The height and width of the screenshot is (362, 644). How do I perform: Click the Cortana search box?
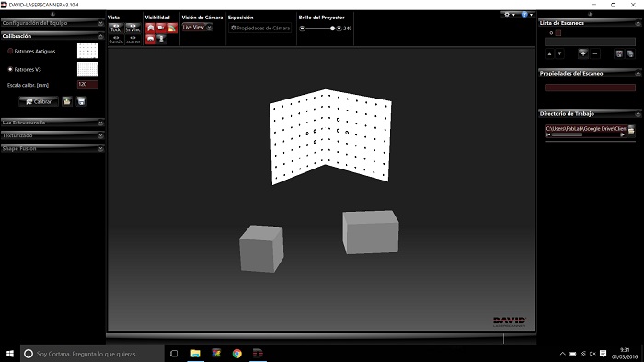coord(92,354)
